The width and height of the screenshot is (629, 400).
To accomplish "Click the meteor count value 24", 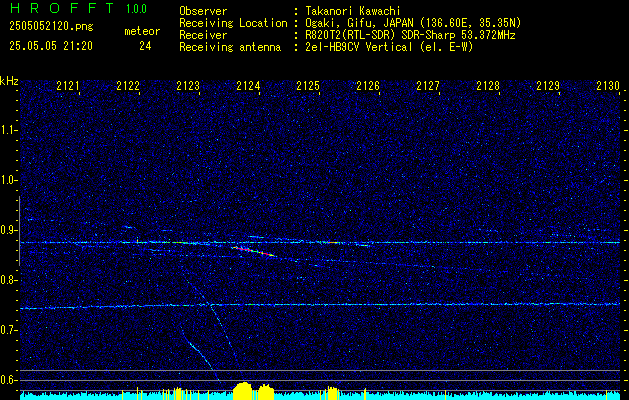I will (145, 46).
